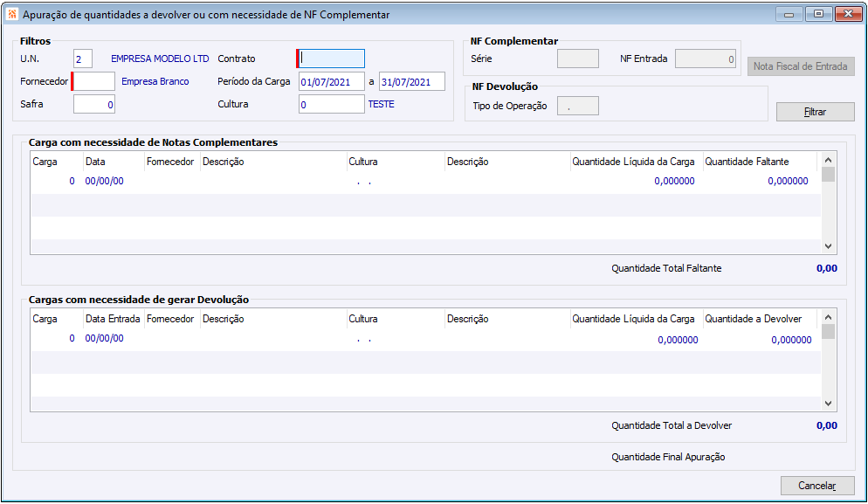Click scrollbar thumb in Devolução grid
This screenshot has height=504, width=868.
[828, 331]
